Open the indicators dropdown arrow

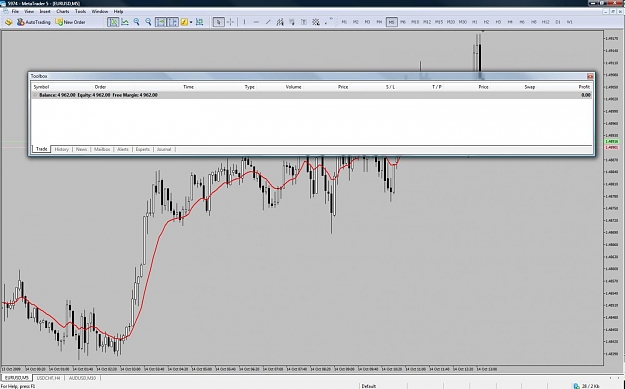(191, 22)
